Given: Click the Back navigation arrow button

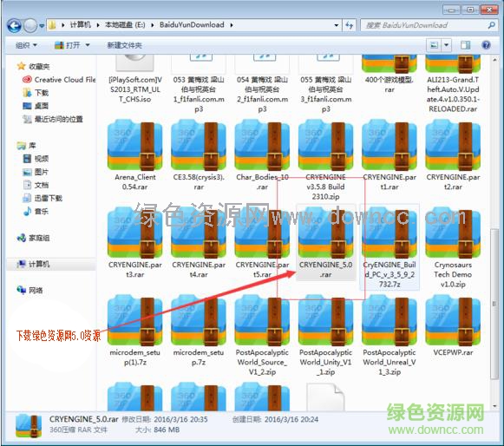Looking at the screenshot, I should coord(14,25).
